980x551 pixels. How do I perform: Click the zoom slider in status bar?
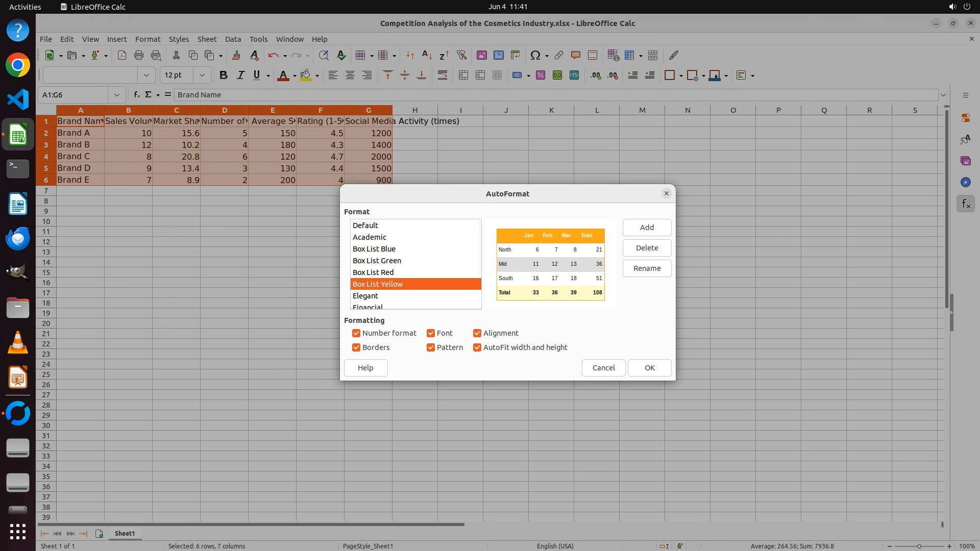coord(919,546)
